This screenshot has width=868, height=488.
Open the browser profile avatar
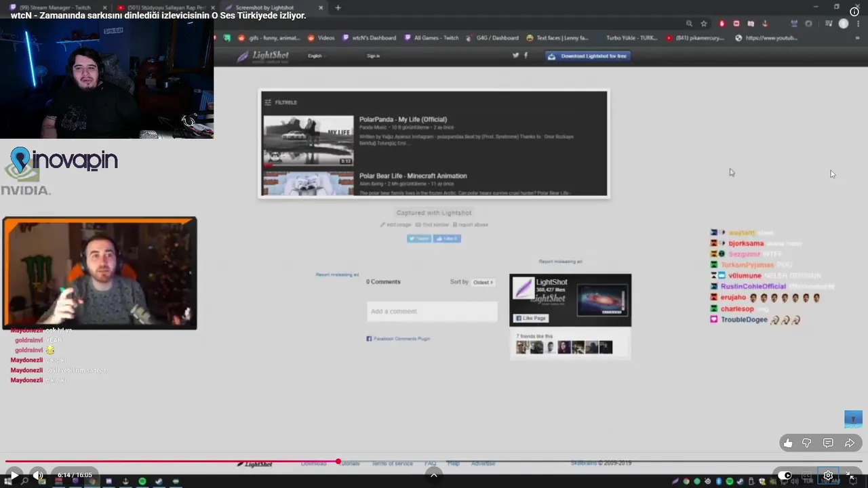(x=844, y=24)
